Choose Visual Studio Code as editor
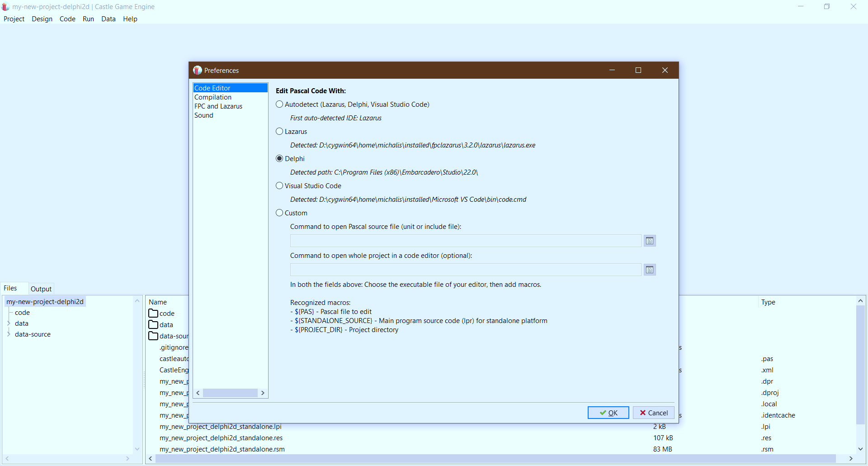 pos(279,185)
